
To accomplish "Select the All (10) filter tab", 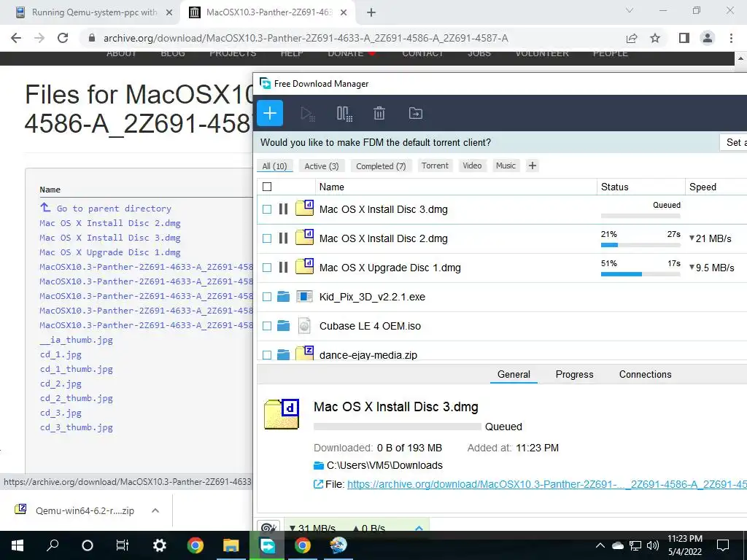I will [x=275, y=166].
